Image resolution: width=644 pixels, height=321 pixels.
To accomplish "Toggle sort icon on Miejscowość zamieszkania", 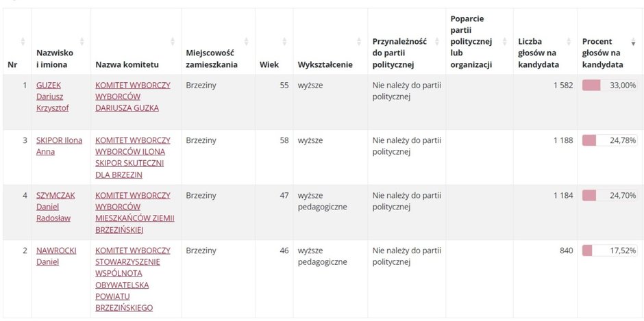I will click(x=247, y=42).
